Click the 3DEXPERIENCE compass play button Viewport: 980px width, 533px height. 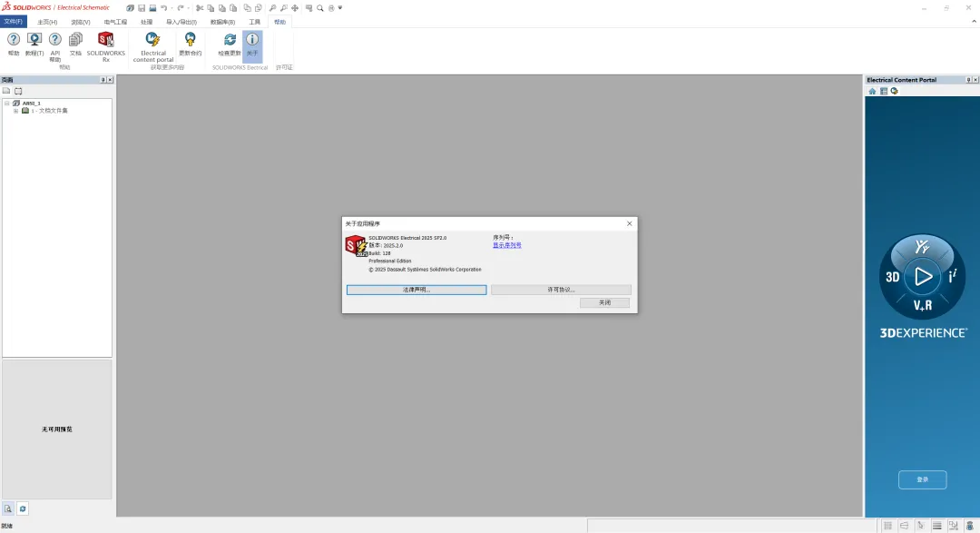[923, 276]
